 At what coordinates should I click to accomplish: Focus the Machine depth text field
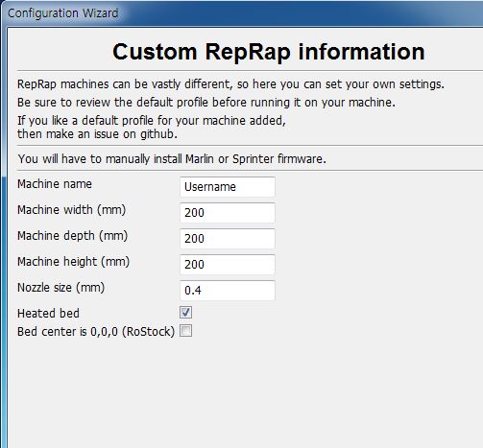tap(228, 239)
